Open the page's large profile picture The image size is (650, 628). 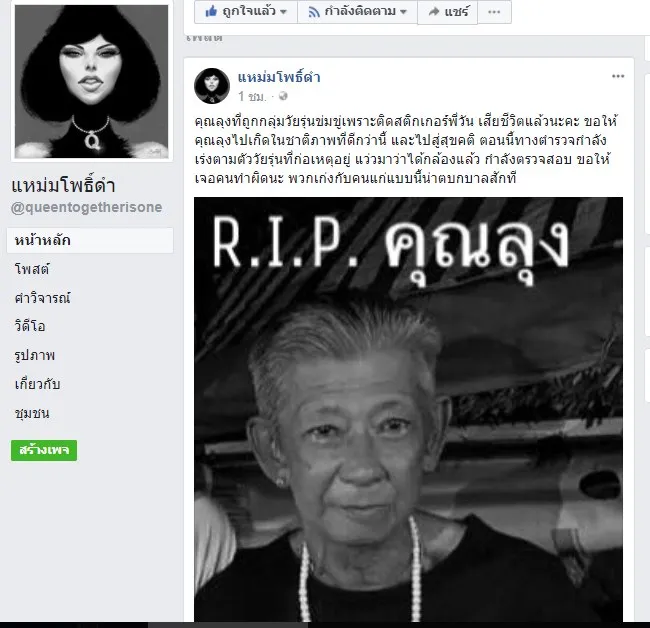(92, 81)
